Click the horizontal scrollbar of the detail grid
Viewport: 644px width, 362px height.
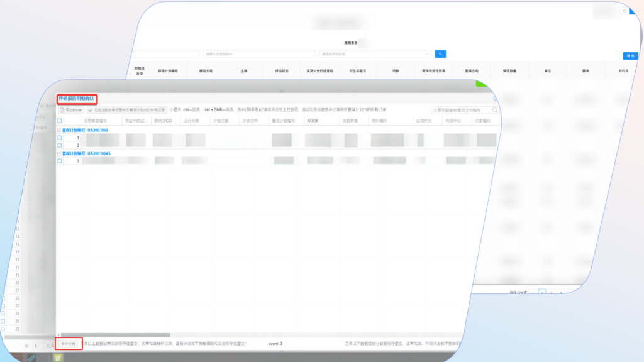coord(113,335)
